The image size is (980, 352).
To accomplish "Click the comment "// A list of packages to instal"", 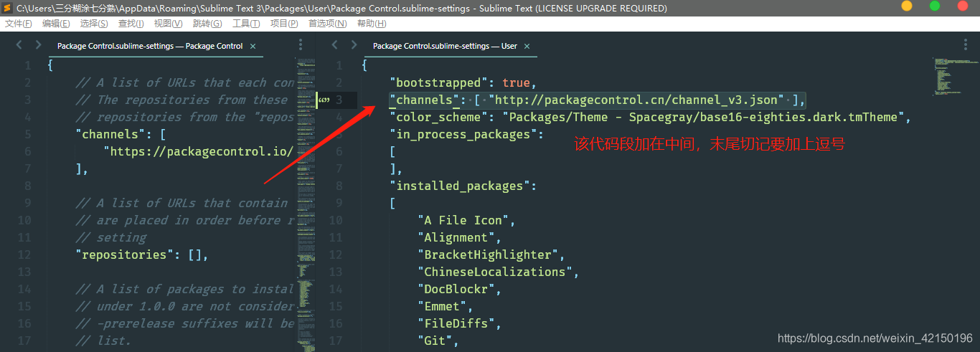I will (184, 289).
